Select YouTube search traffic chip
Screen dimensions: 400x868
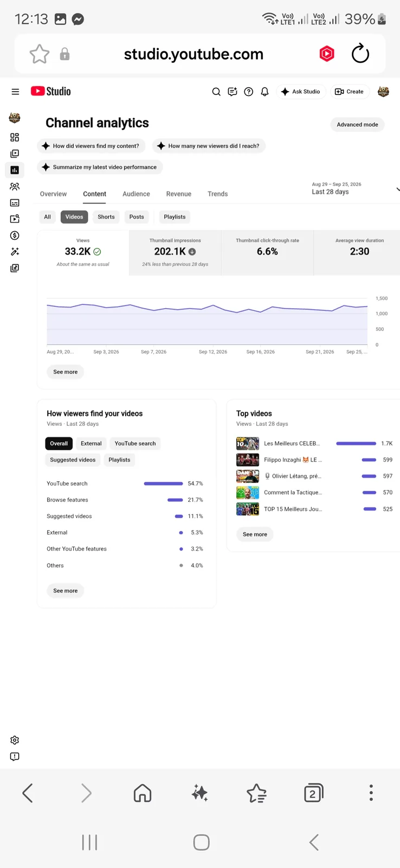pos(135,444)
